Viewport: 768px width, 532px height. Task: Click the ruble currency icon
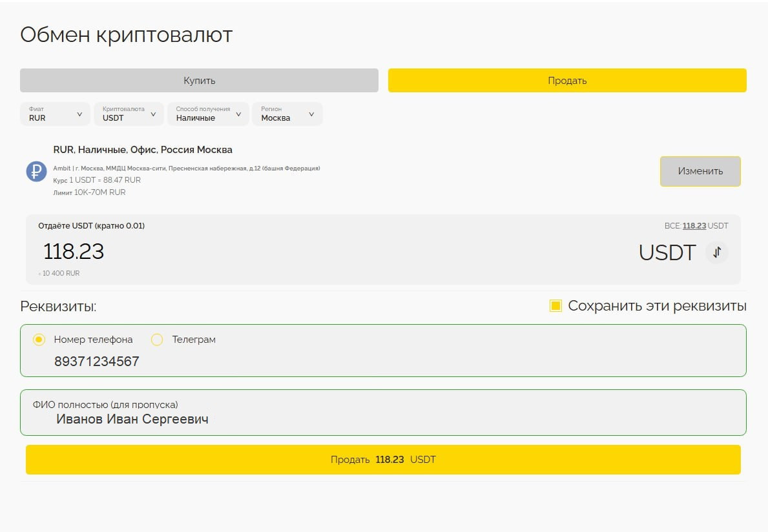click(36, 172)
